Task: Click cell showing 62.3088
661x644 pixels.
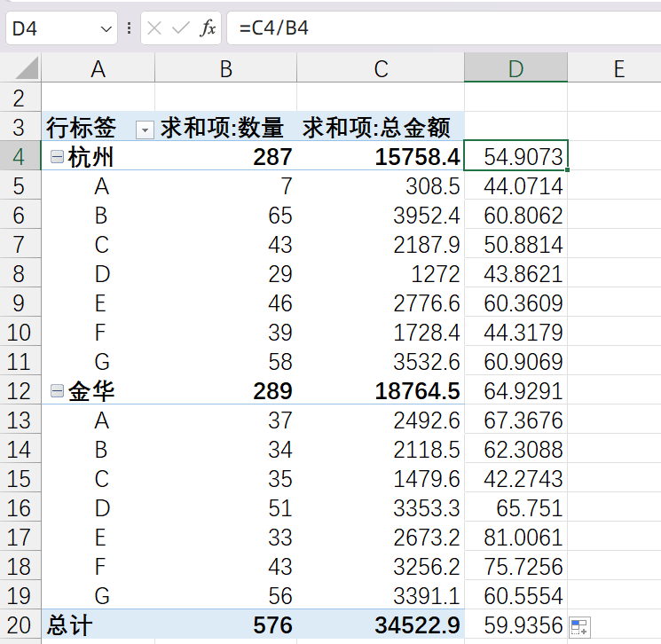Action: [x=516, y=449]
